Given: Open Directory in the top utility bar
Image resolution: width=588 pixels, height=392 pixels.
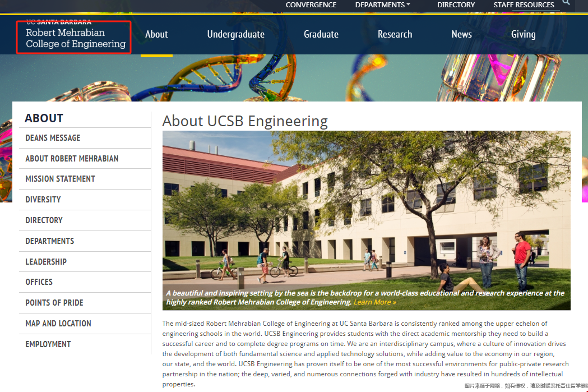Looking at the screenshot, I should 456,5.
